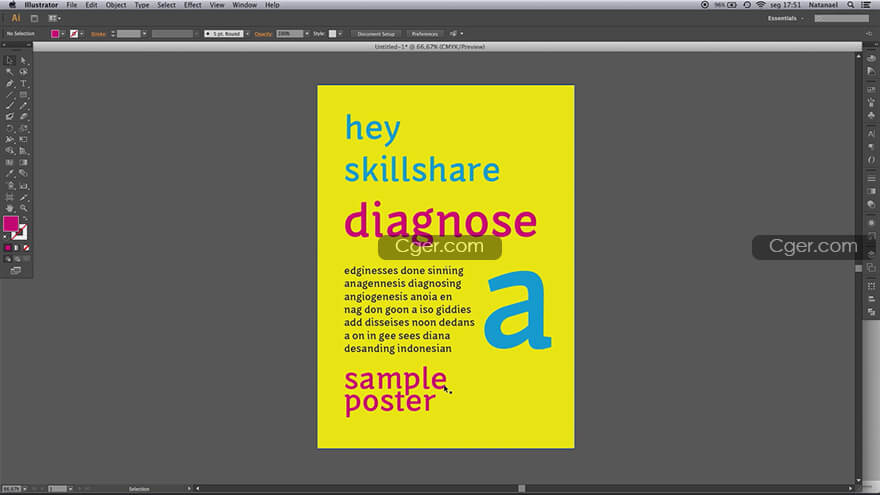Select the Blend tool
880x495 pixels.
click(23, 173)
